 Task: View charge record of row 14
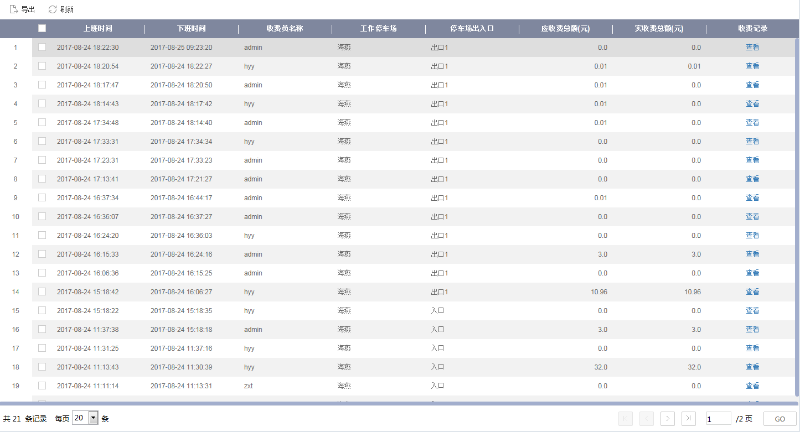click(752, 291)
